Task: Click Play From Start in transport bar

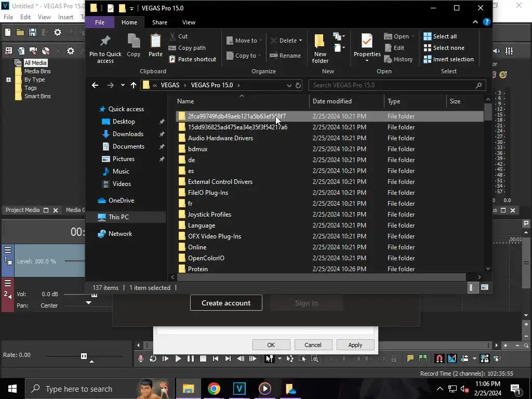Action: pyautogui.click(x=166, y=358)
